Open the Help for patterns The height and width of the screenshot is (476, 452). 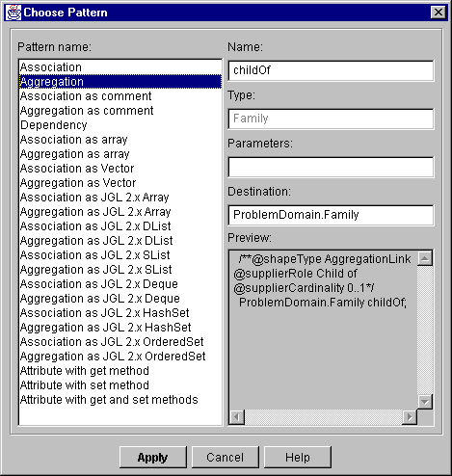[x=298, y=457]
